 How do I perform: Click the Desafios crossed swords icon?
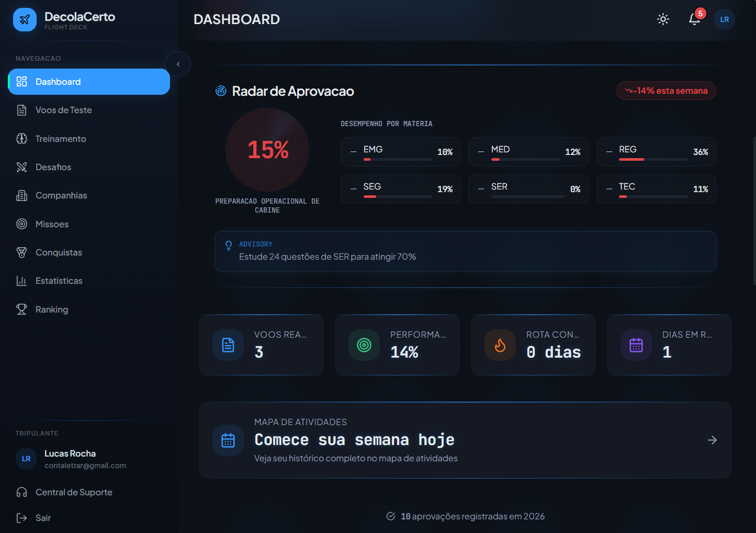coord(21,167)
